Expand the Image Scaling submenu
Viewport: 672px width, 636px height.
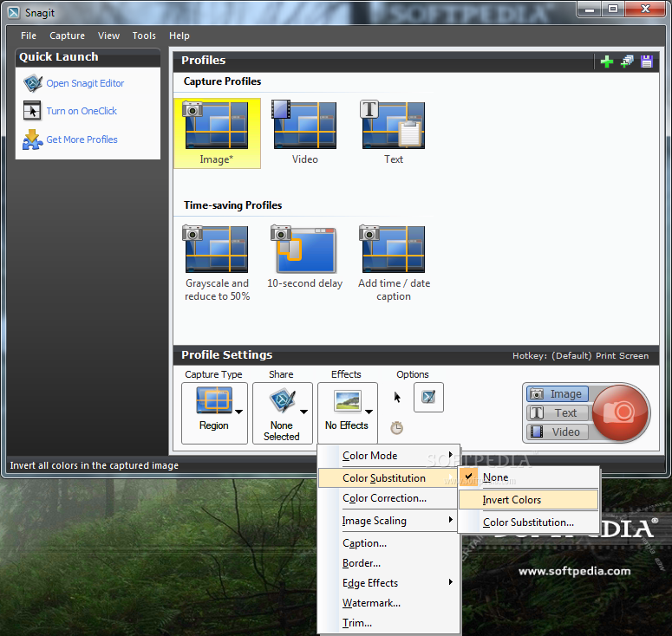tap(389, 521)
